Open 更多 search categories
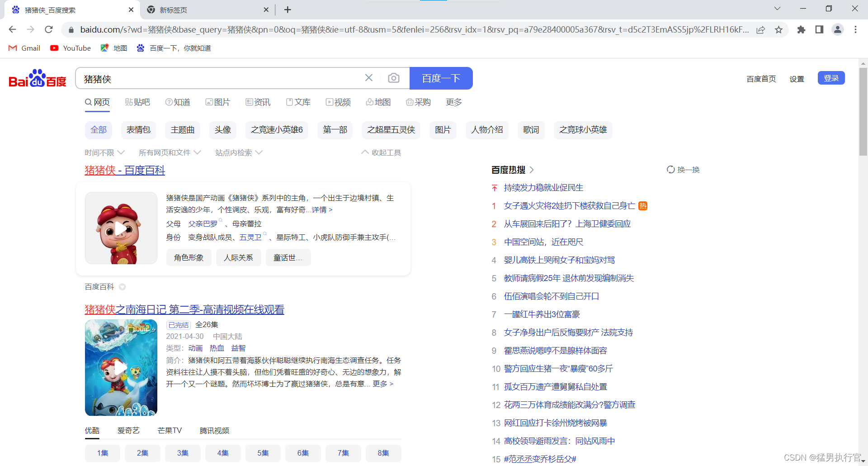Image resolution: width=868 pixels, height=466 pixels. point(454,102)
